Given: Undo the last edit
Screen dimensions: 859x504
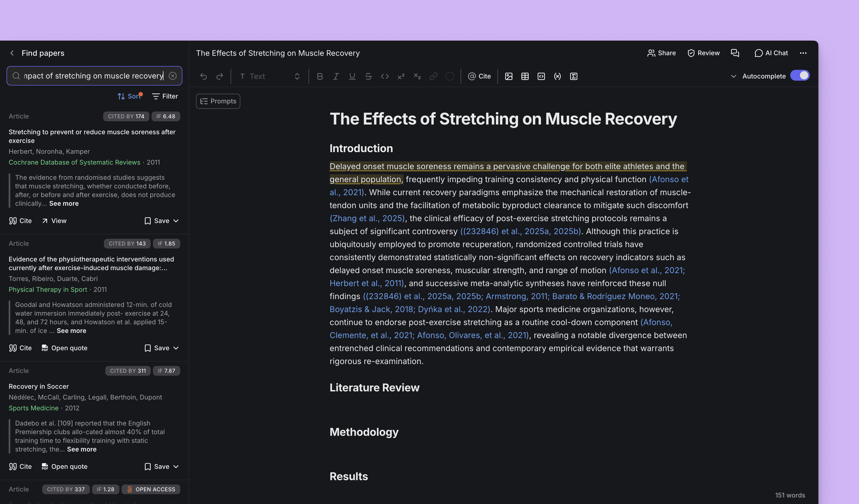Looking at the screenshot, I should tap(204, 76).
